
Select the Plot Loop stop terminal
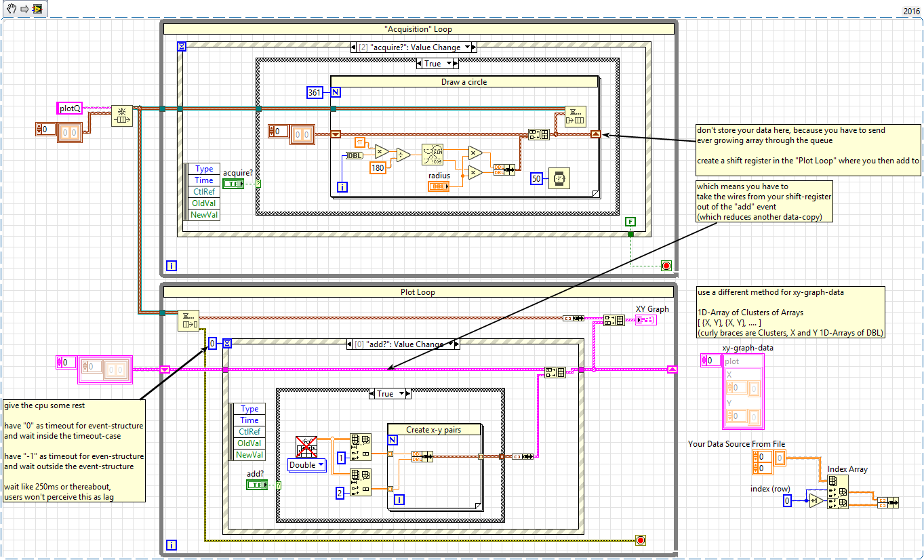coord(641,540)
